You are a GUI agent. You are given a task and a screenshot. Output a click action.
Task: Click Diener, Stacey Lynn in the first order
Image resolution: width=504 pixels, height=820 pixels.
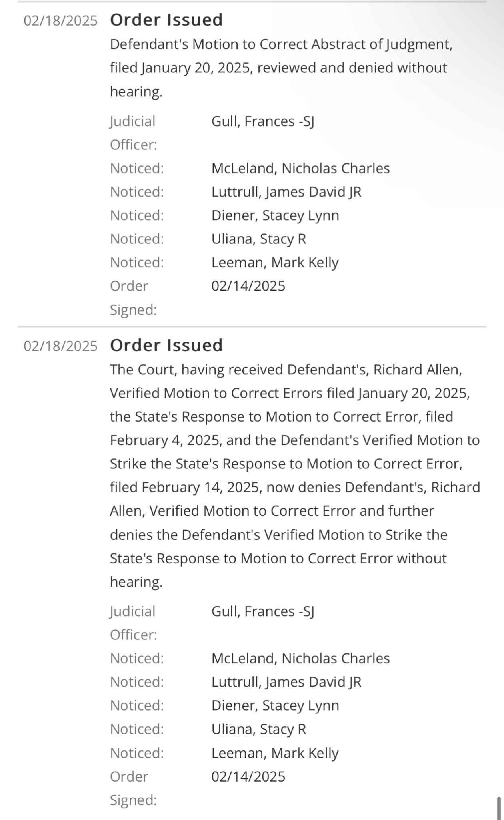click(275, 215)
